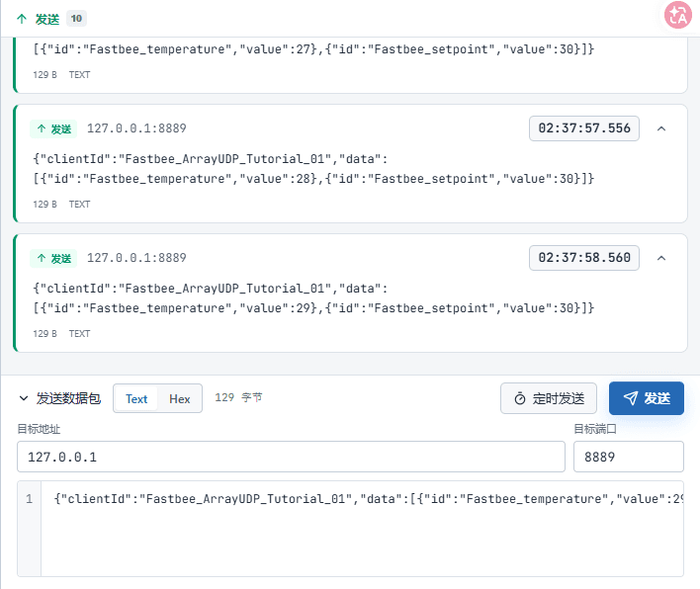
Task: Click the line number 1 gutter
Action: tap(29, 499)
